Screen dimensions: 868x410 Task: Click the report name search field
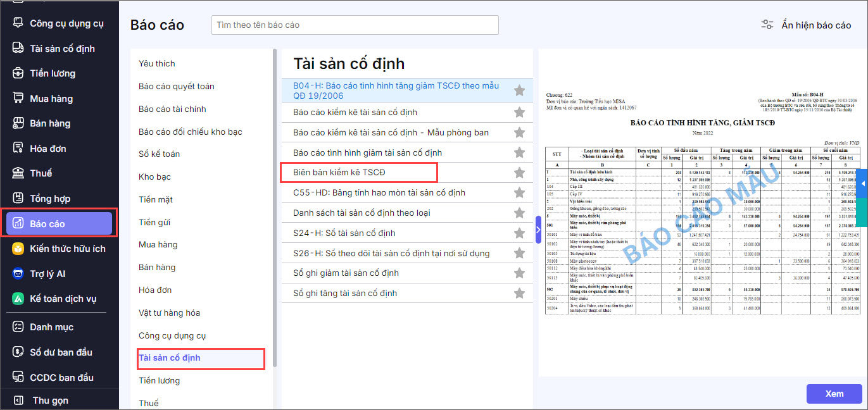click(x=355, y=25)
